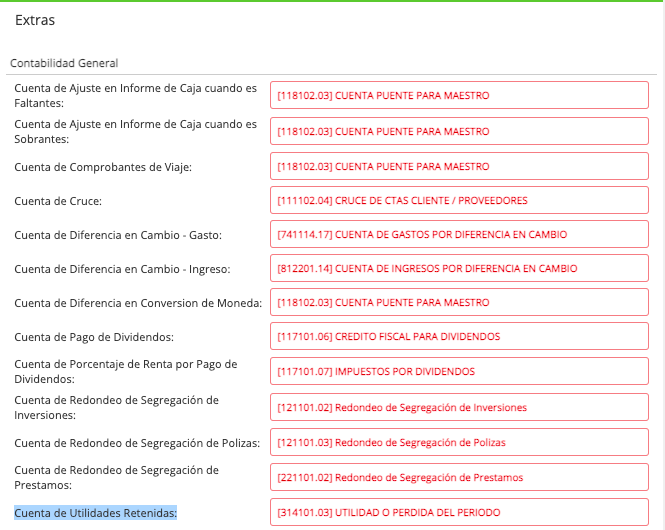Viewport: 665px width, 530px height.
Task: Click the Diferencia en Conversion de Moneda label
Action: (x=138, y=303)
